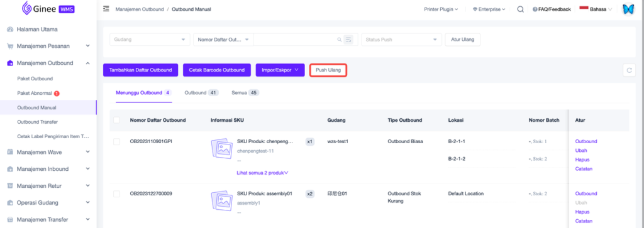This screenshot has height=228, width=644.
Task: Open the search magnifier in the top bar
Action: tap(520, 9)
